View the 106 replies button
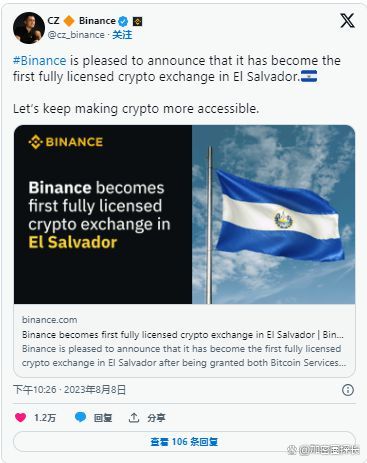 point(184,442)
